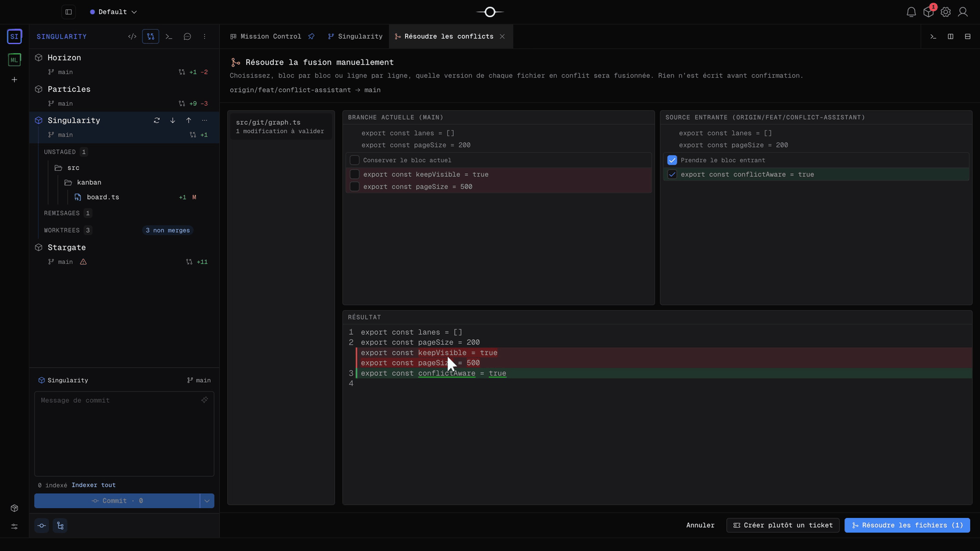Select the SI workspace avatar
This screenshot has height=551, width=980.
[x=14, y=36]
